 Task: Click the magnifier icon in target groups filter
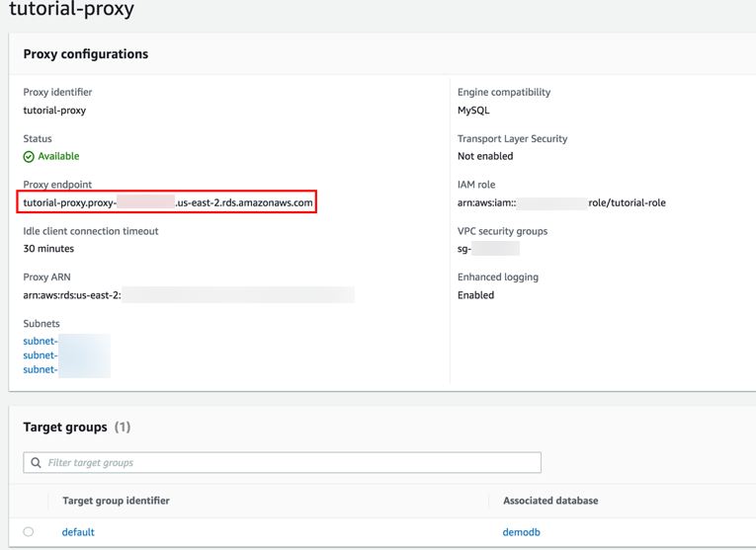click(x=37, y=463)
